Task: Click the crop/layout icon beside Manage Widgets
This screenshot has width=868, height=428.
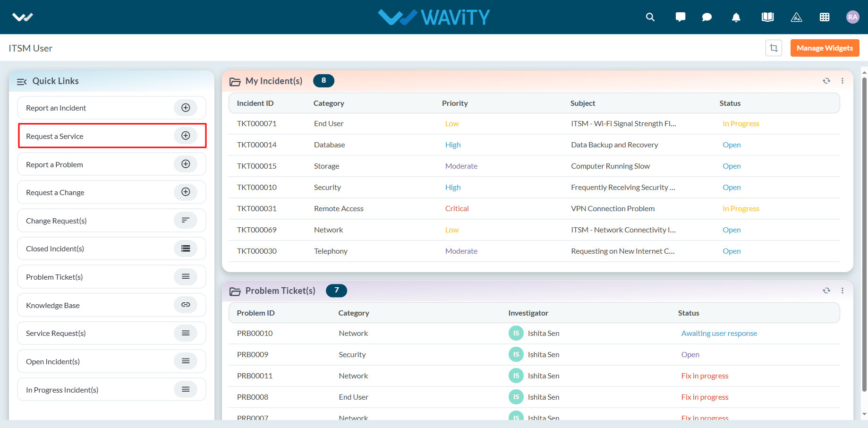Action: pos(774,48)
